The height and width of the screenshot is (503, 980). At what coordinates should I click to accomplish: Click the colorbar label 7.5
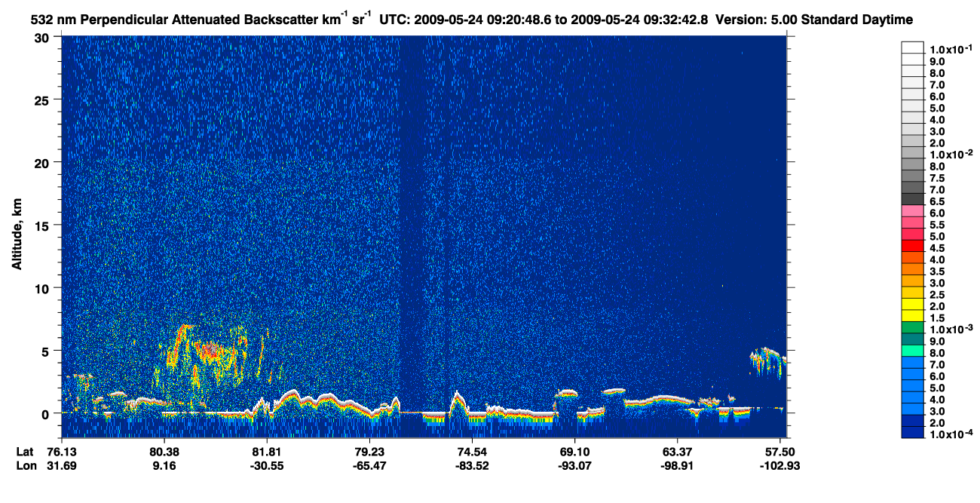click(938, 178)
